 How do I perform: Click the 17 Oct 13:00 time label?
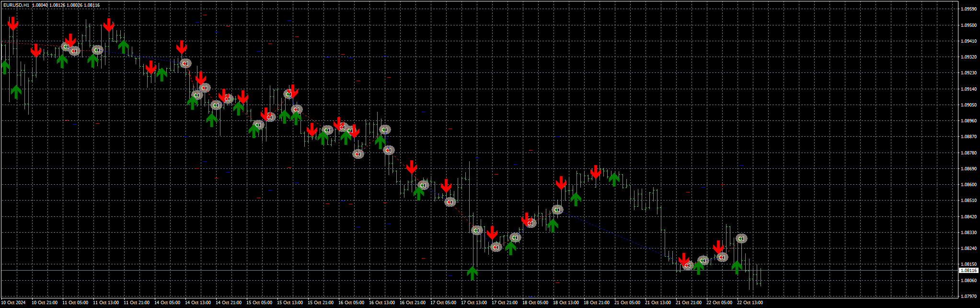pyautogui.click(x=474, y=303)
